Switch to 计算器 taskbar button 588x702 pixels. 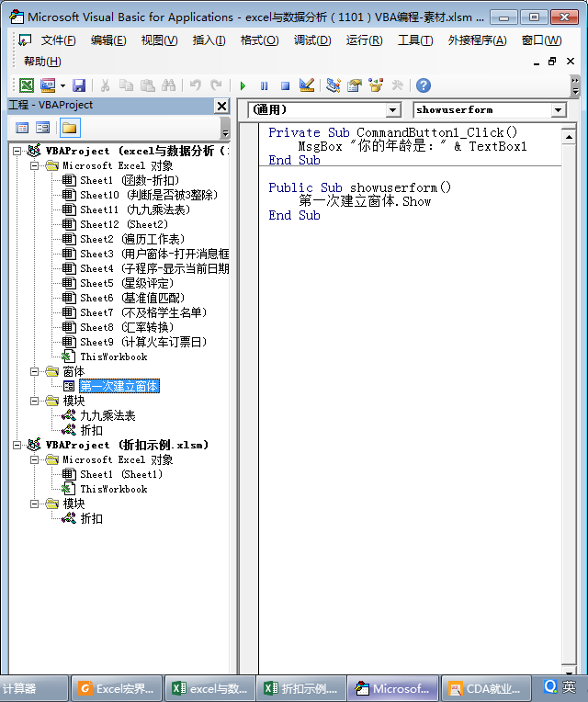(x=34, y=688)
